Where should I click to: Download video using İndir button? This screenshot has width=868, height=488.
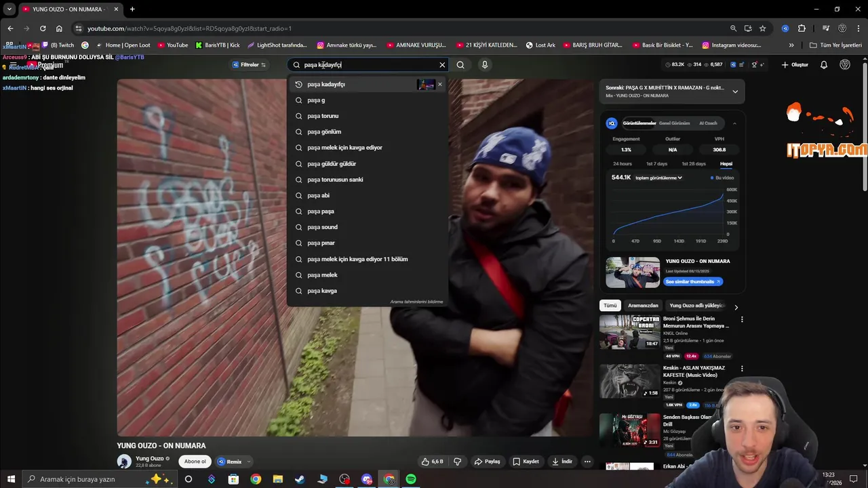[x=562, y=462]
